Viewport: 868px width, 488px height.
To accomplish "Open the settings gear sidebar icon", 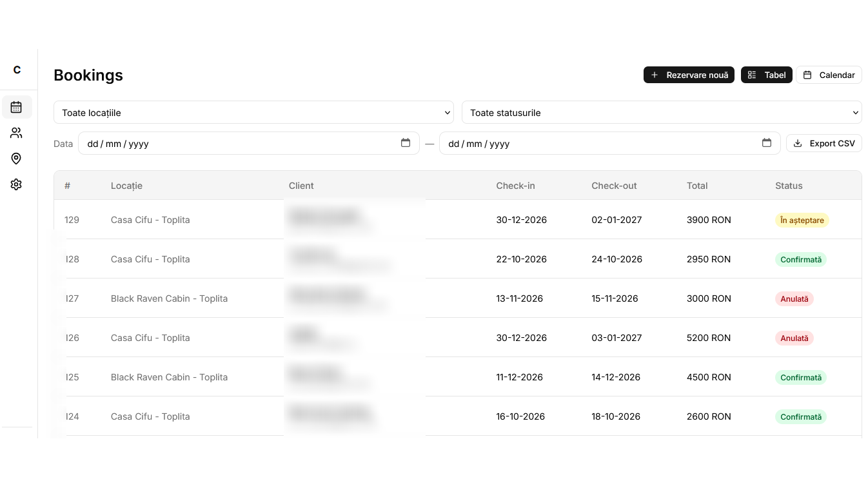I will 17,184.
